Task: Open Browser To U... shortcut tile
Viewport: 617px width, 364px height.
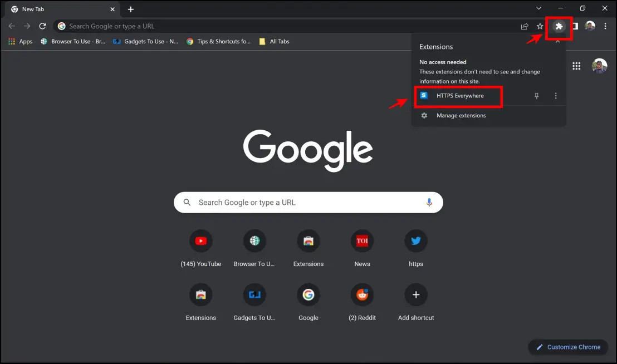Action: 254,248
